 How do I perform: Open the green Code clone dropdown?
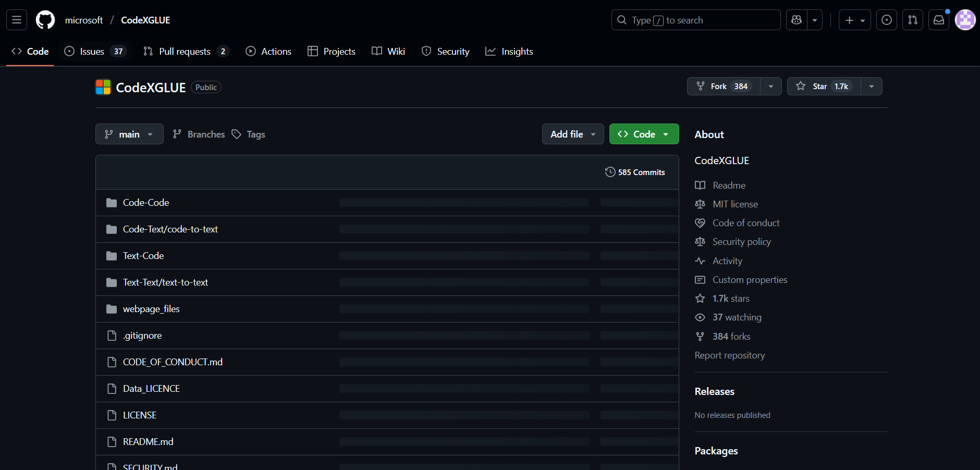point(644,134)
